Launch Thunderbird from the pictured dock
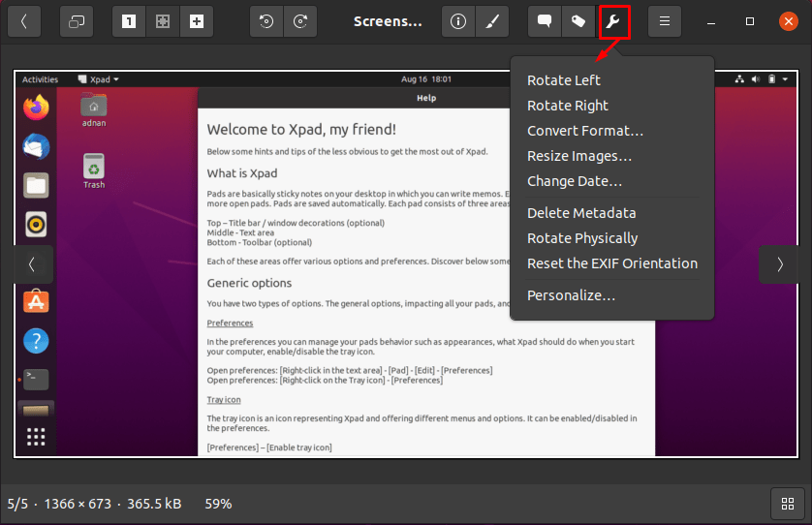Screen dimensions: 812x525 pos(36,146)
